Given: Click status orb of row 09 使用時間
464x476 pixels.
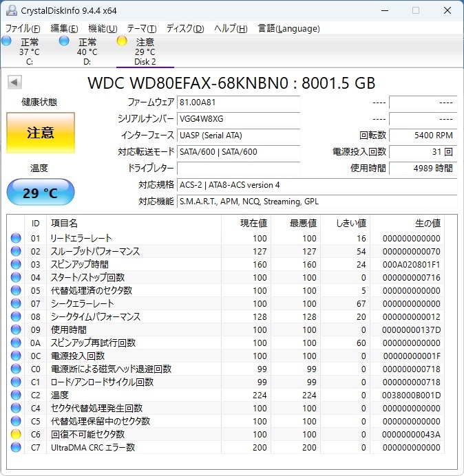Looking at the screenshot, I should click(16, 329).
